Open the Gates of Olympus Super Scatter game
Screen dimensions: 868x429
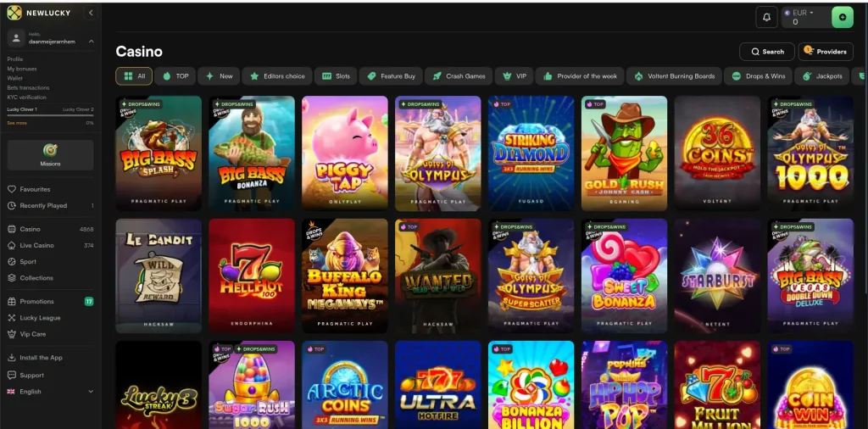tap(531, 276)
